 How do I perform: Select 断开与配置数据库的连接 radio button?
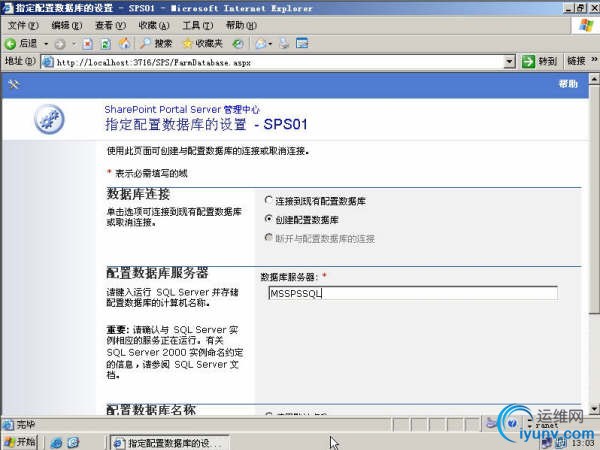point(269,238)
